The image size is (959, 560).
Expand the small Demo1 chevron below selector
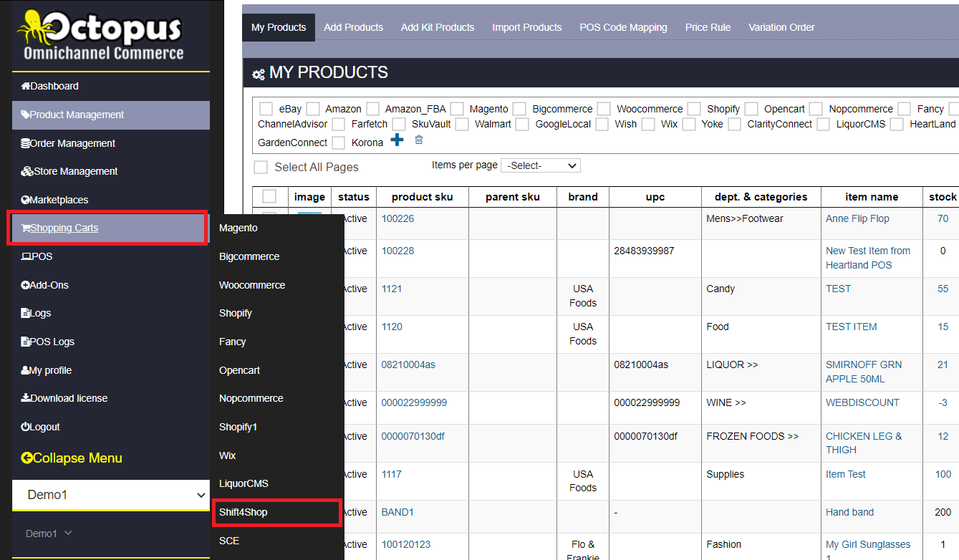tap(68, 533)
